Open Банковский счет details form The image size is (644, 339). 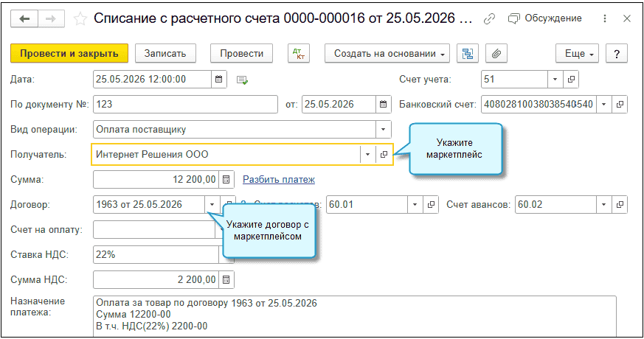tap(620, 104)
